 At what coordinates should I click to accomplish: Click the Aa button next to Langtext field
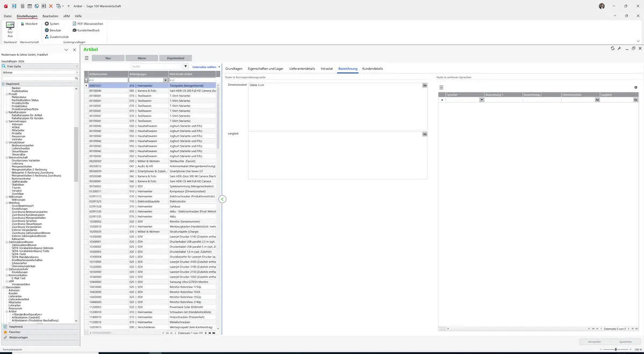point(425,134)
